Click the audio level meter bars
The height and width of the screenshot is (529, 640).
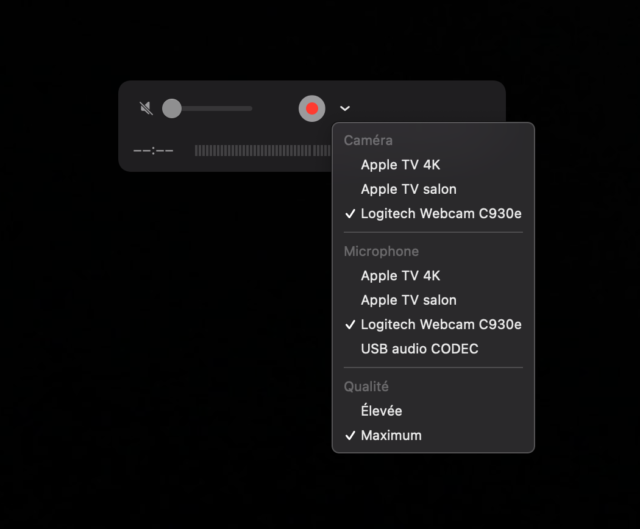click(263, 151)
